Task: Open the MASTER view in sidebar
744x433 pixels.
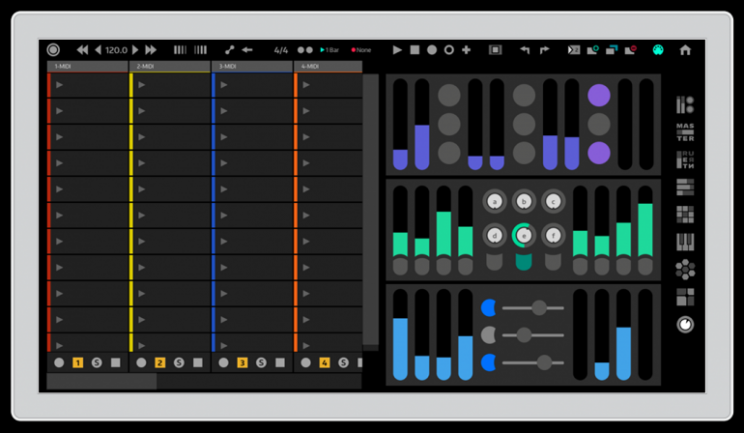Action: (x=685, y=132)
